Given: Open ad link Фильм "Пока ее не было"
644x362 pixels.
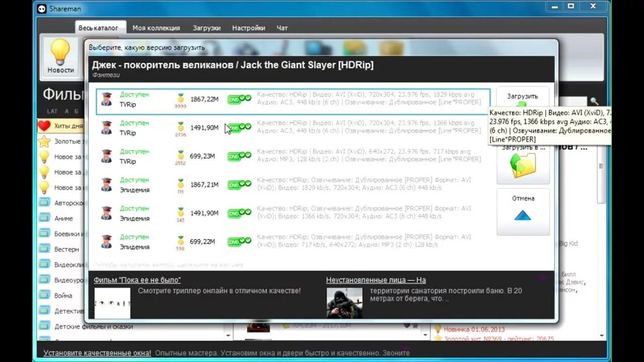Looking at the screenshot, I should click(137, 280).
